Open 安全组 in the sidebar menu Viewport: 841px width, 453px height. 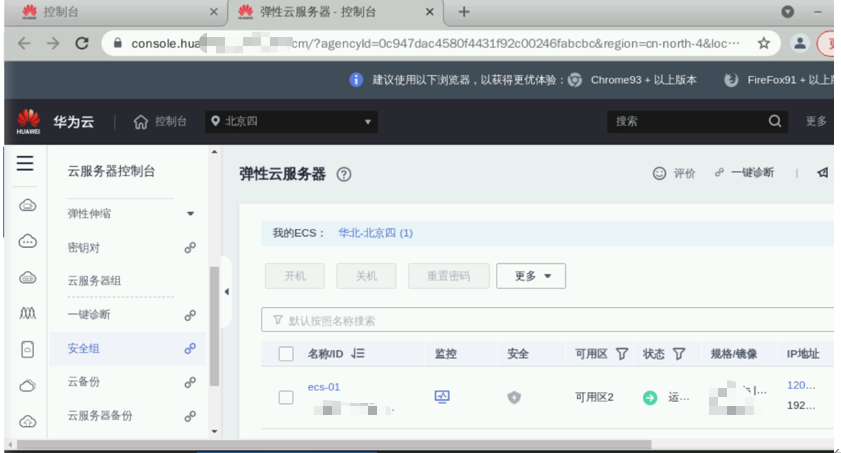tap(84, 348)
